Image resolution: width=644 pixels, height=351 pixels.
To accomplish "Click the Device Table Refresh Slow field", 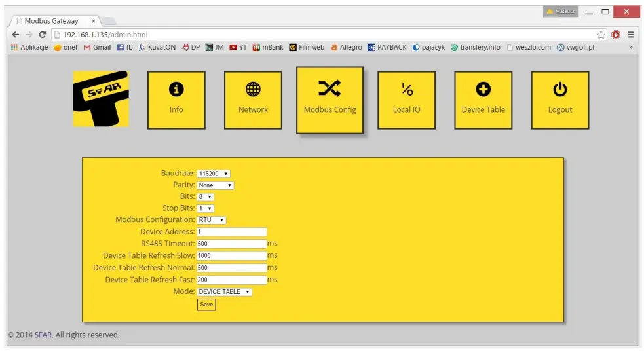I will coord(232,256).
